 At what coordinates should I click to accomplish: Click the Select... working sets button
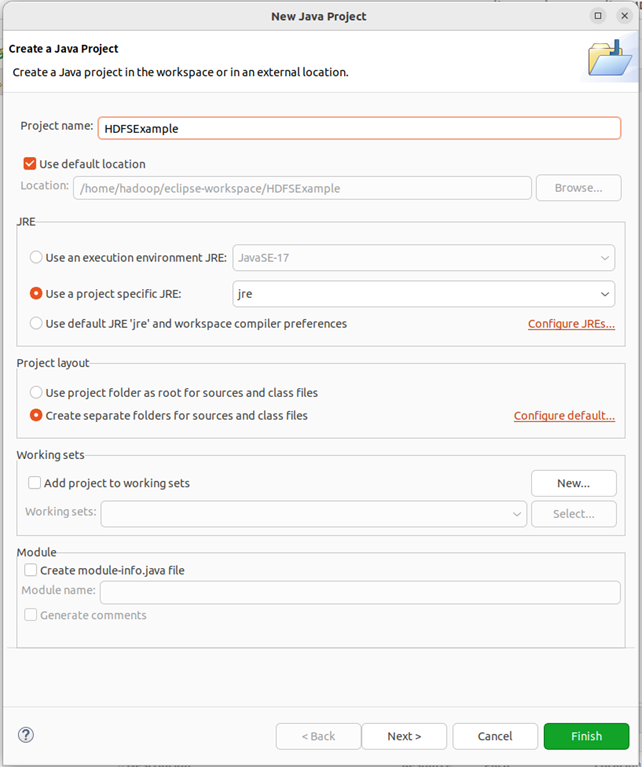(x=573, y=514)
